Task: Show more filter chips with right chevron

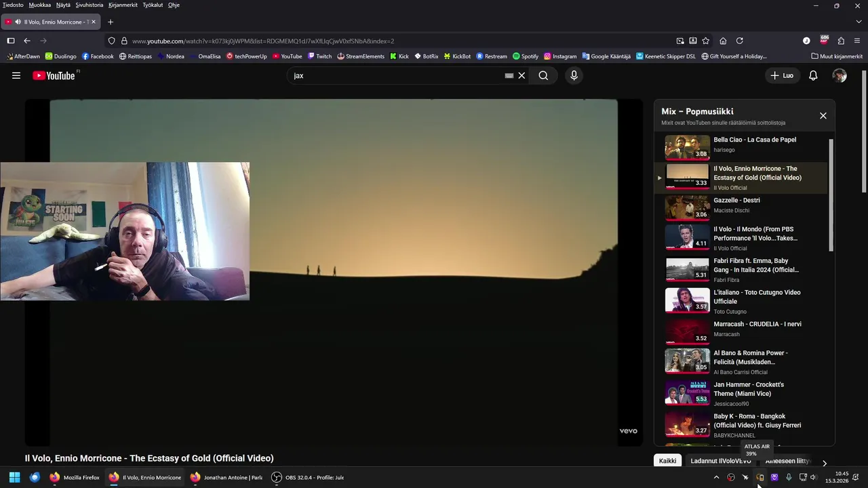Action: click(825, 463)
